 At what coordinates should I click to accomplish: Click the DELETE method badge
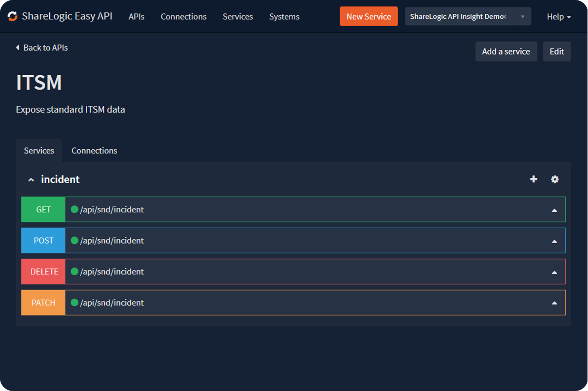click(x=43, y=272)
